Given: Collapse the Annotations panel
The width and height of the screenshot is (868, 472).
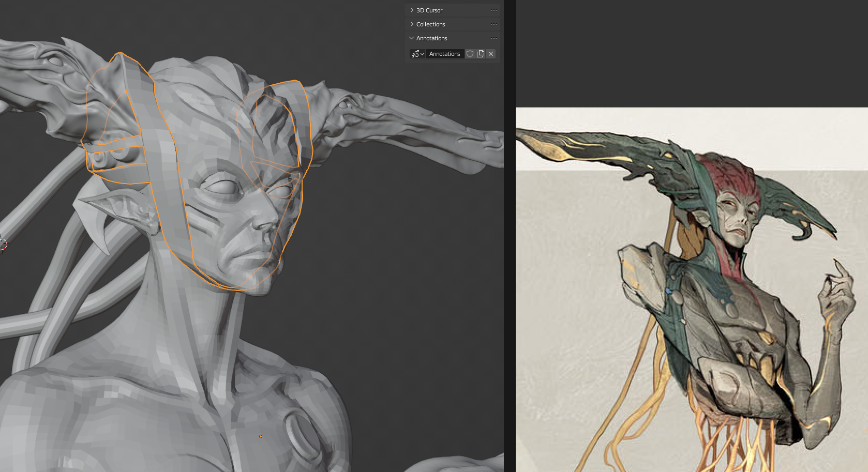Looking at the screenshot, I should click(412, 38).
